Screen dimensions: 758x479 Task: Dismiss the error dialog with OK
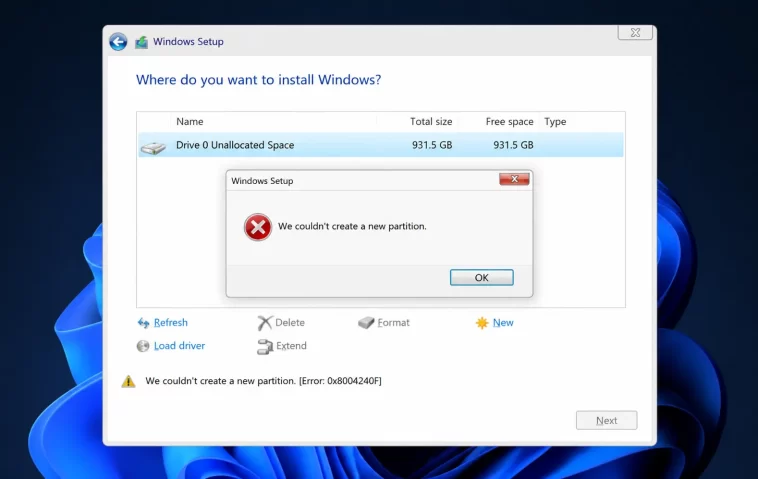[x=481, y=277]
